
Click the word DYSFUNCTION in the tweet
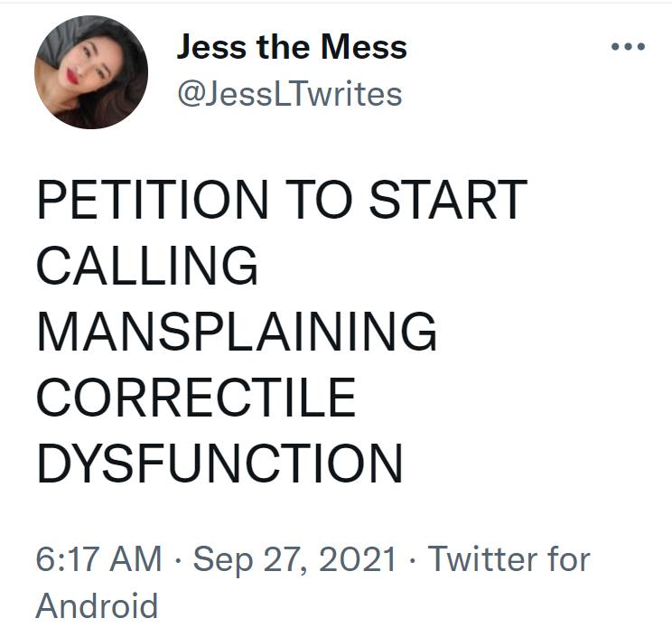pos(219,464)
